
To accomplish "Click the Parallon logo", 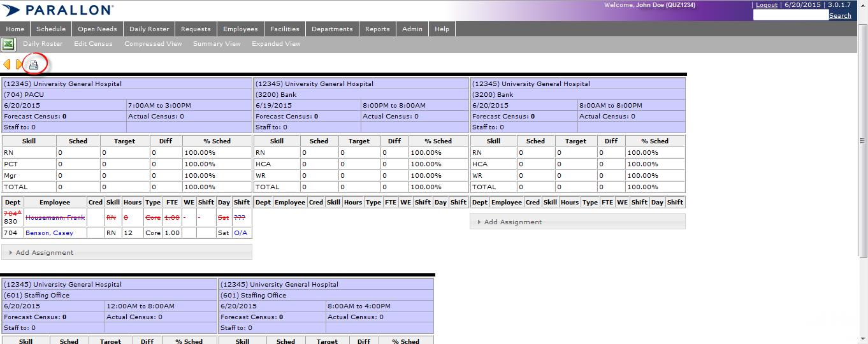I will point(60,10).
